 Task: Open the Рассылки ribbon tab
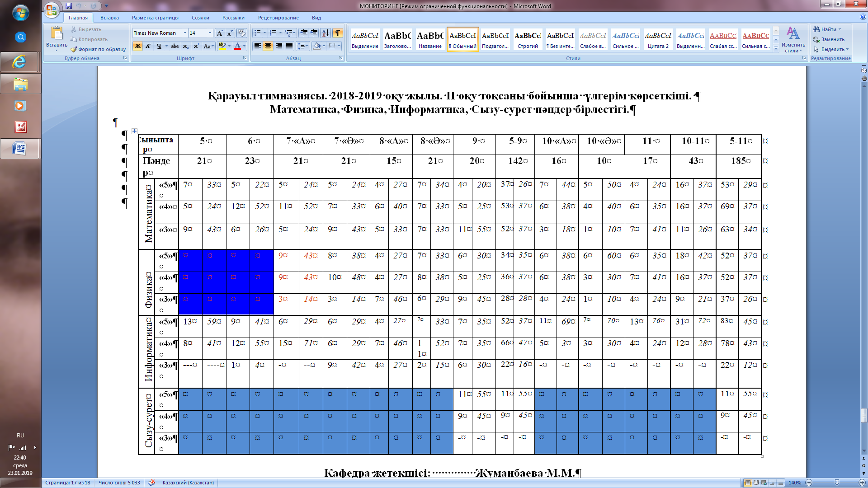pos(233,18)
